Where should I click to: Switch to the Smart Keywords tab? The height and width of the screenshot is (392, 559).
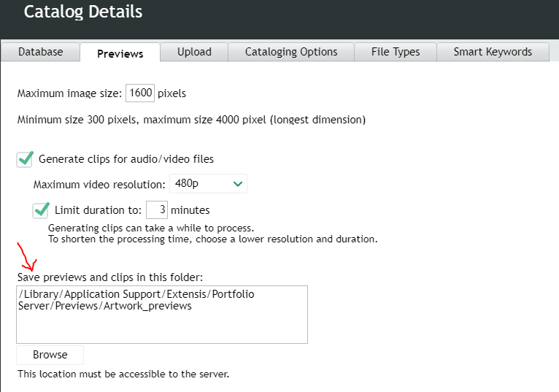[493, 52]
